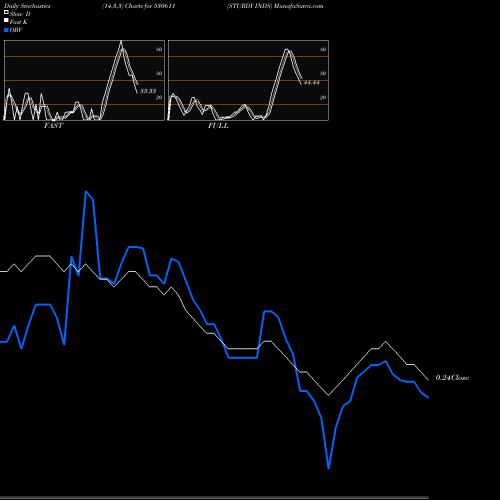Click the Slow D legend swatch

click(x=6, y=13)
